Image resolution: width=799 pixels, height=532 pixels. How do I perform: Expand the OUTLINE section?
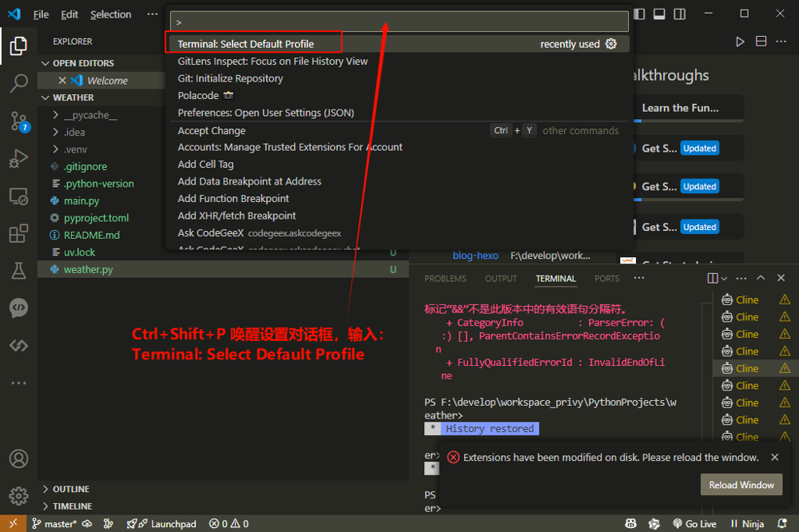pos(70,489)
